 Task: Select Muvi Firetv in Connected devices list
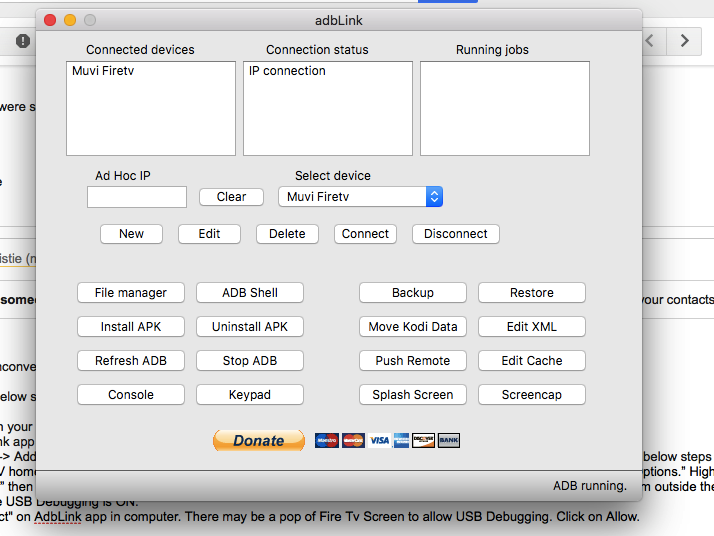[x=103, y=71]
